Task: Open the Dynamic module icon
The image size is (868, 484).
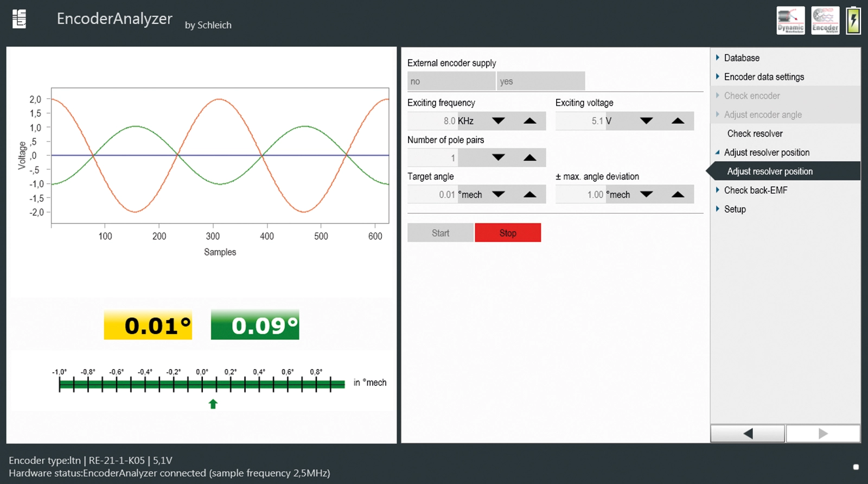Action: 790,21
